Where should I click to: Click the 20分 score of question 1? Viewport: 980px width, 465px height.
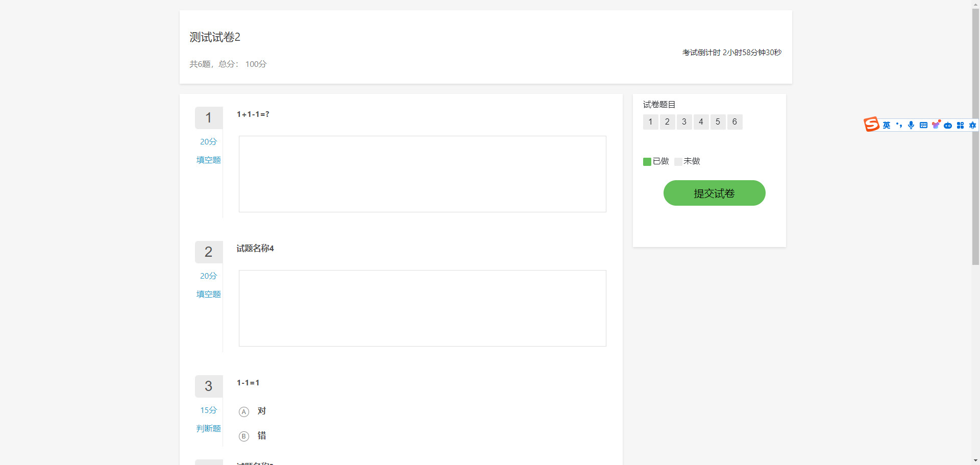pyautogui.click(x=209, y=142)
